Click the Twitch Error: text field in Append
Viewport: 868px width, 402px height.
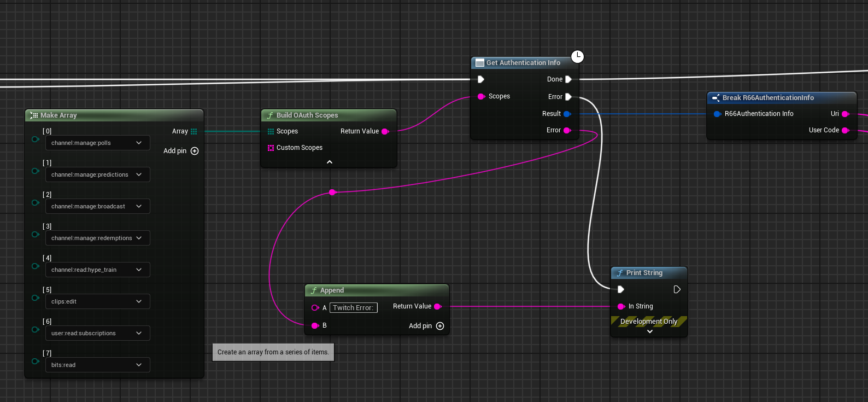(x=353, y=308)
